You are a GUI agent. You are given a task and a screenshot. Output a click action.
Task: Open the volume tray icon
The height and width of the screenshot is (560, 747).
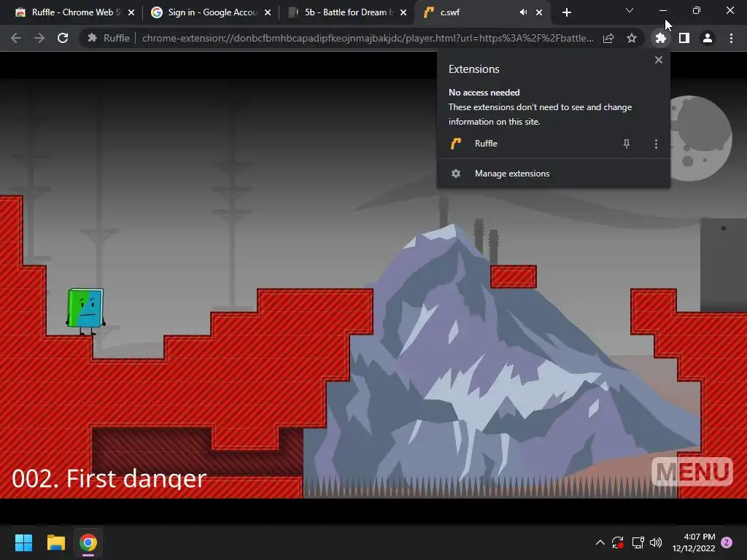click(x=656, y=542)
